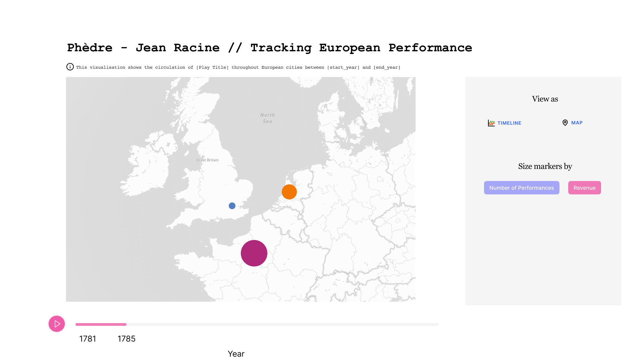Click the 1785 year label

click(x=126, y=339)
